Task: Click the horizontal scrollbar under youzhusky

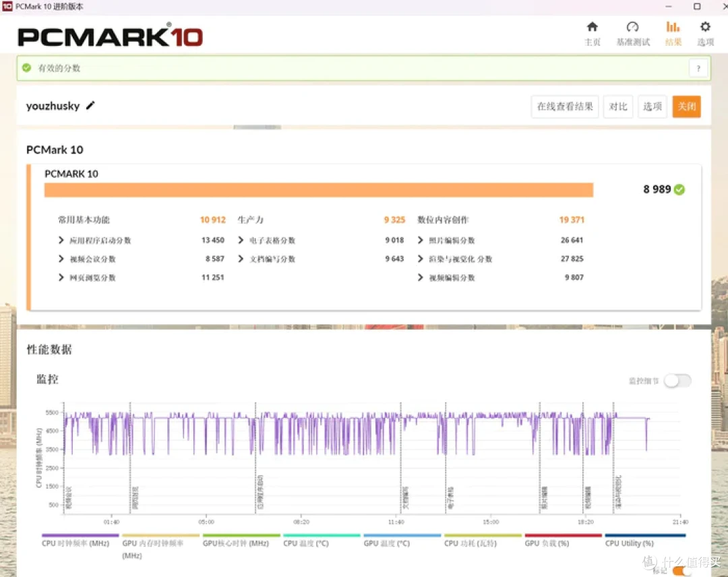Action: 257,127
